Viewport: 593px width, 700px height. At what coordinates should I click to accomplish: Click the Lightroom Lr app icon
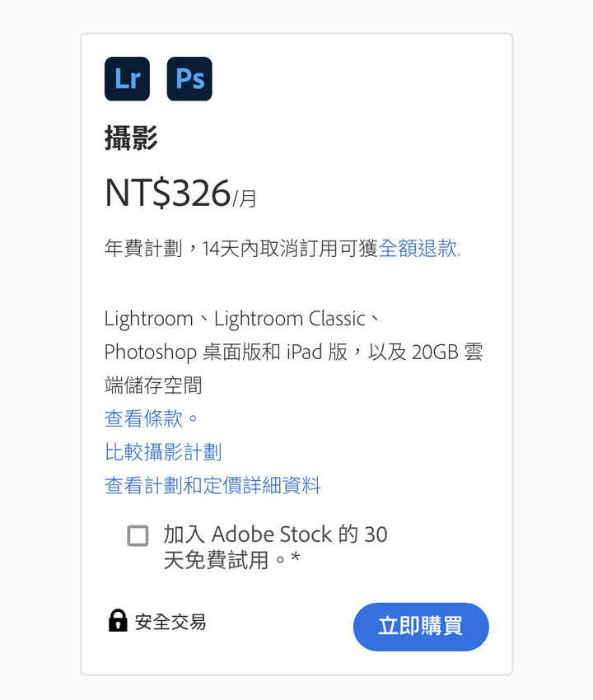pos(128,78)
